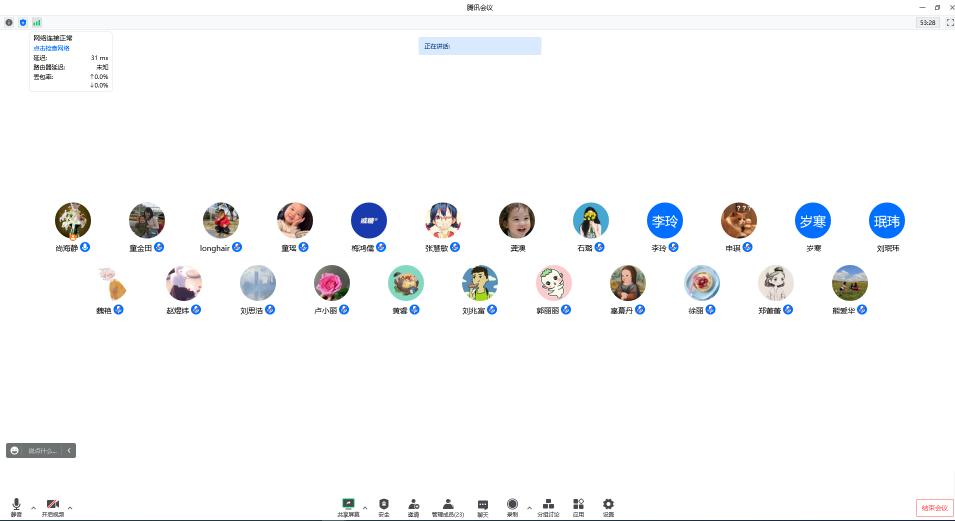Select 赵煜炜 participant avatar

point(184,283)
